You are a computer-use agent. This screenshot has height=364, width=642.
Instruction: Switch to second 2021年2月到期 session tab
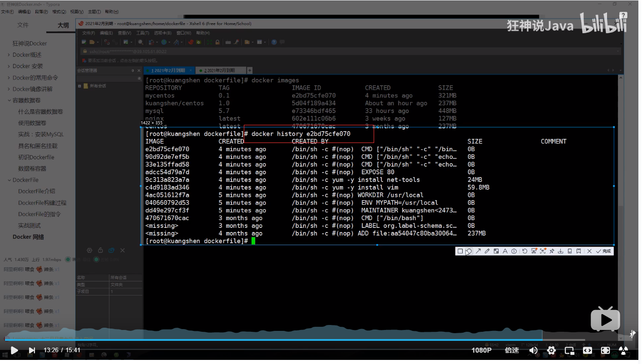tap(220, 70)
